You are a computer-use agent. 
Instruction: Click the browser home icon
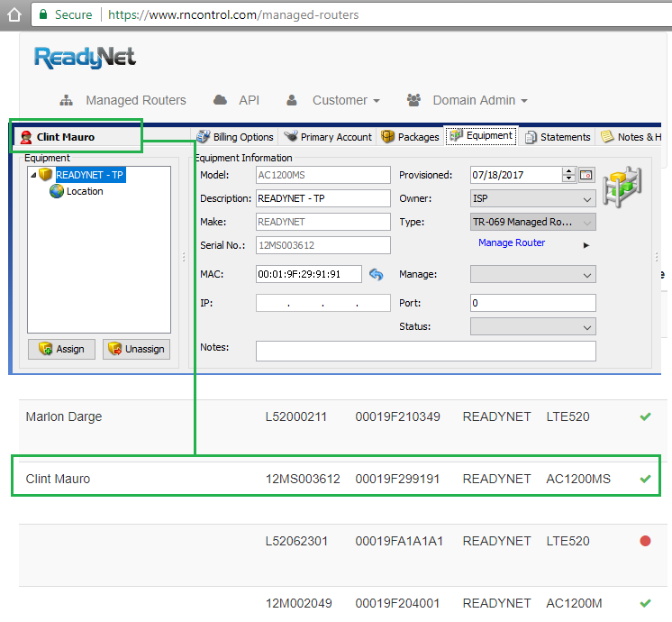(x=14, y=14)
